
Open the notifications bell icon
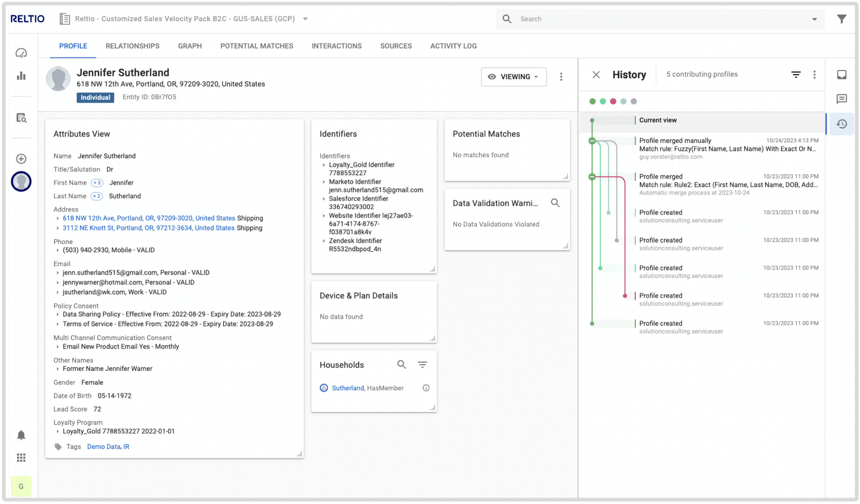pyautogui.click(x=21, y=435)
